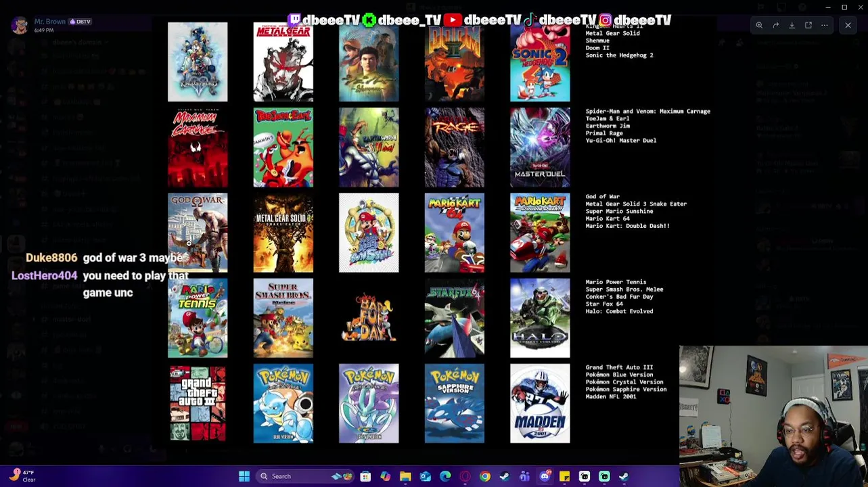Click the Madden NFL 2001 cover art

point(540,404)
